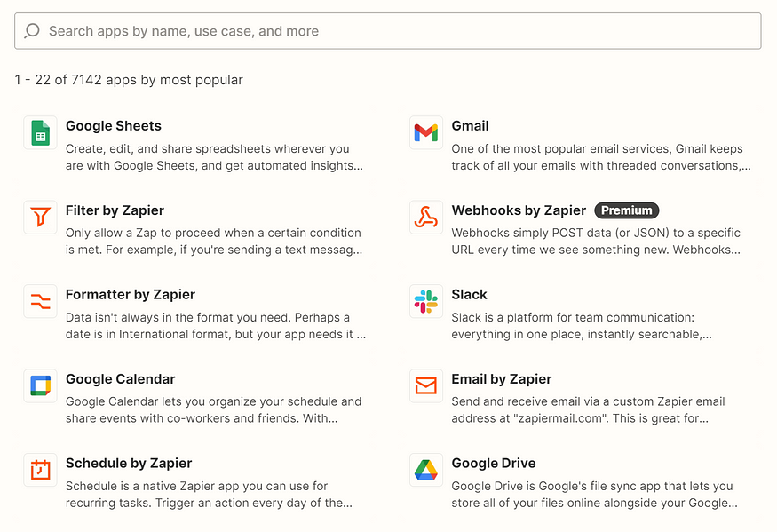Open the Schedule by Zapier title
The height and width of the screenshot is (532, 777).
click(129, 464)
